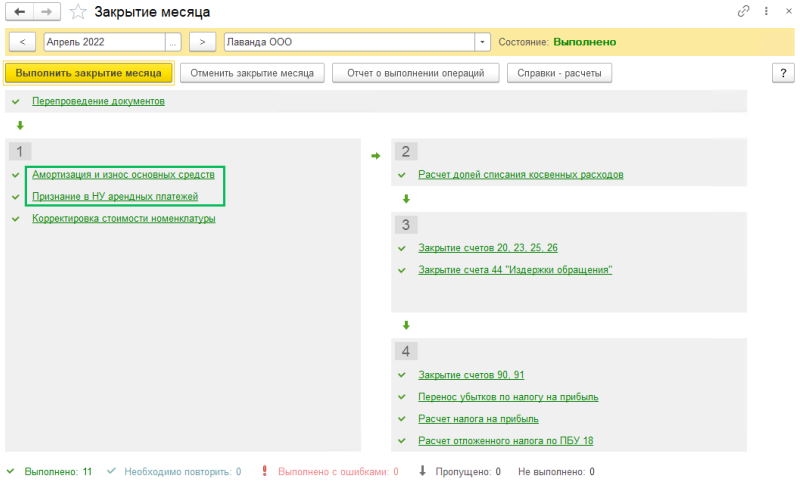Open Справки - расчеты menu

[x=559, y=73]
